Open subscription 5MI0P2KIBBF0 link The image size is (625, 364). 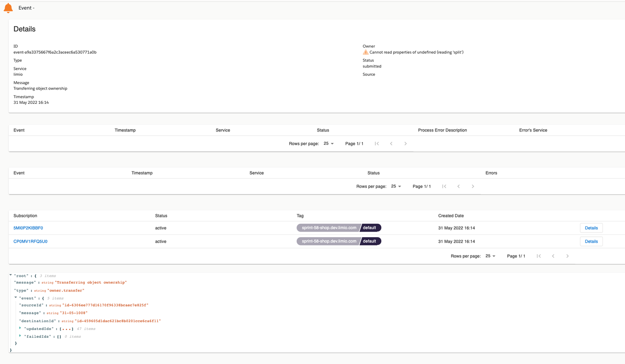[28, 228]
